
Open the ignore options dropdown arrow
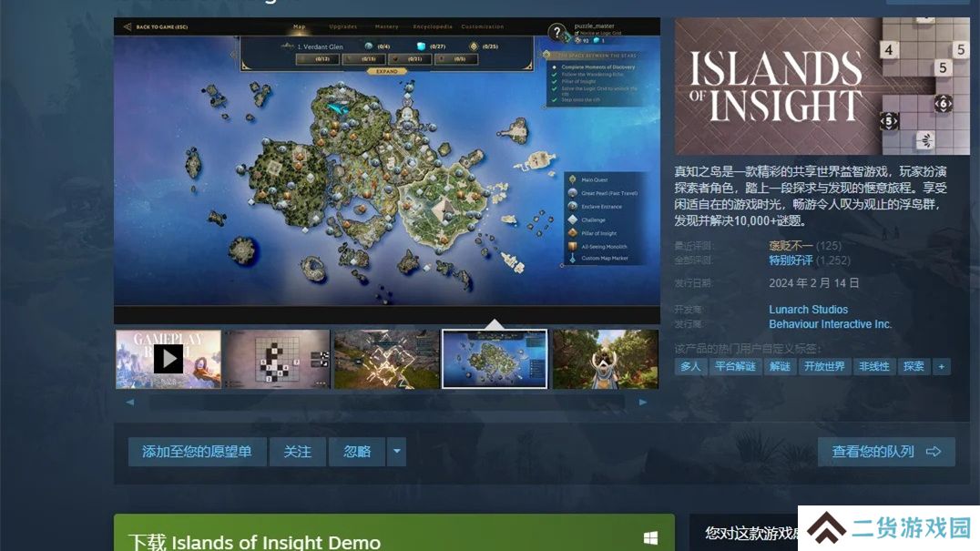pos(397,452)
